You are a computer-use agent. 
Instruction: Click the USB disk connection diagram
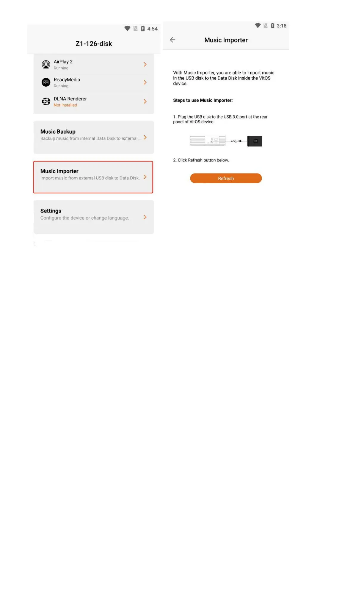[x=226, y=141]
